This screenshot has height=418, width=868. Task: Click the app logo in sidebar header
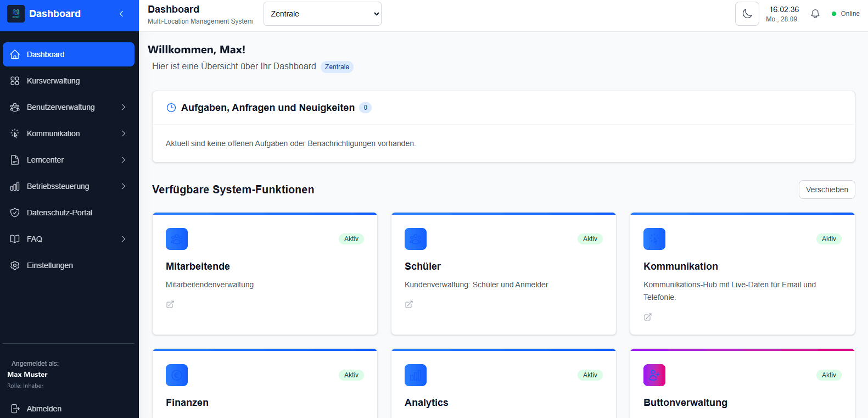coord(16,14)
